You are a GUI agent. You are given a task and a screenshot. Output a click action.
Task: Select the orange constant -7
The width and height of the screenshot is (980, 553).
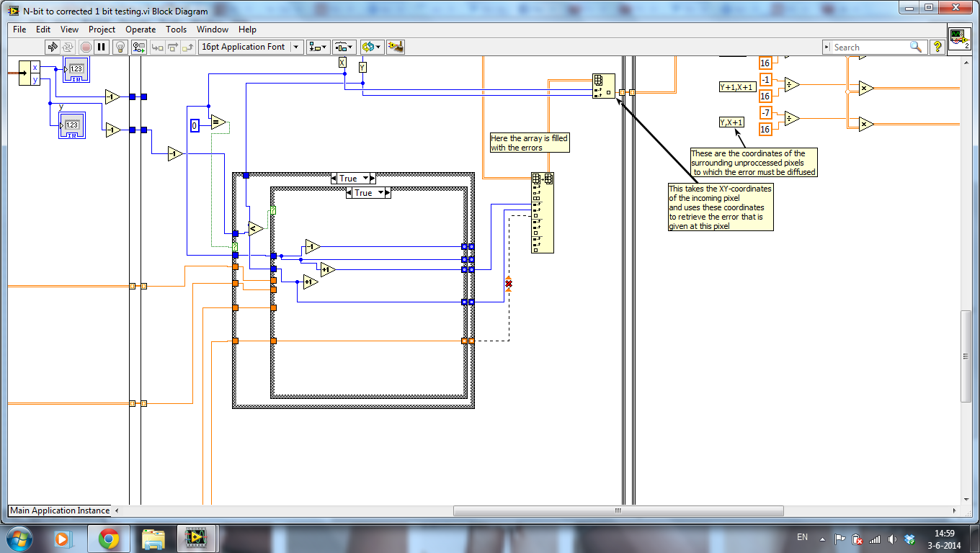click(766, 113)
